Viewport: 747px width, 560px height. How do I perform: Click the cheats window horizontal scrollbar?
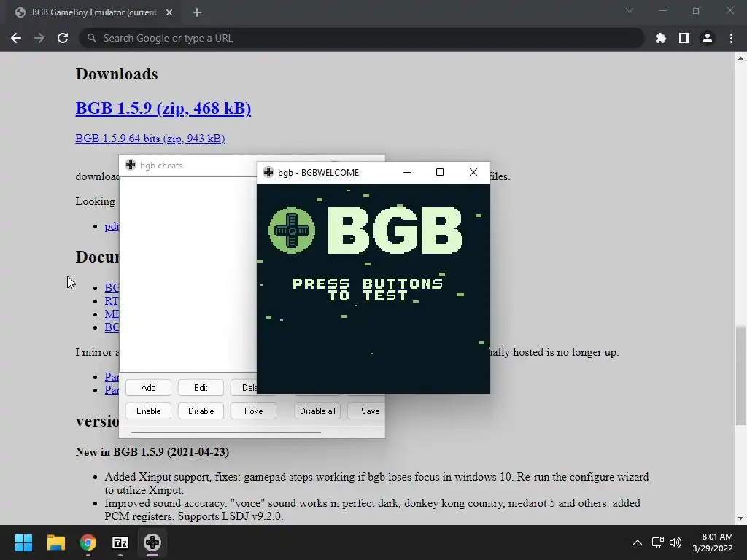coord(226,432)
